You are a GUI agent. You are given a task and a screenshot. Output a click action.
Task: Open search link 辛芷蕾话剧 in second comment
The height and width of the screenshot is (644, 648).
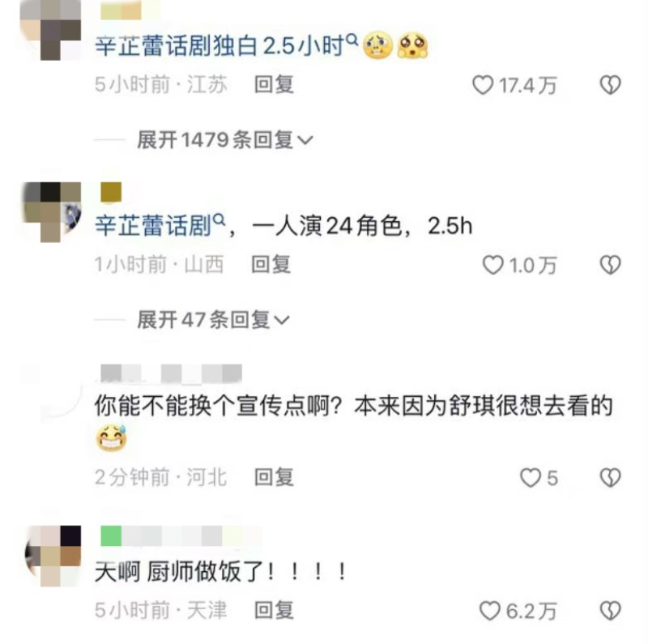pyautogui.click(x=160, y=226)
